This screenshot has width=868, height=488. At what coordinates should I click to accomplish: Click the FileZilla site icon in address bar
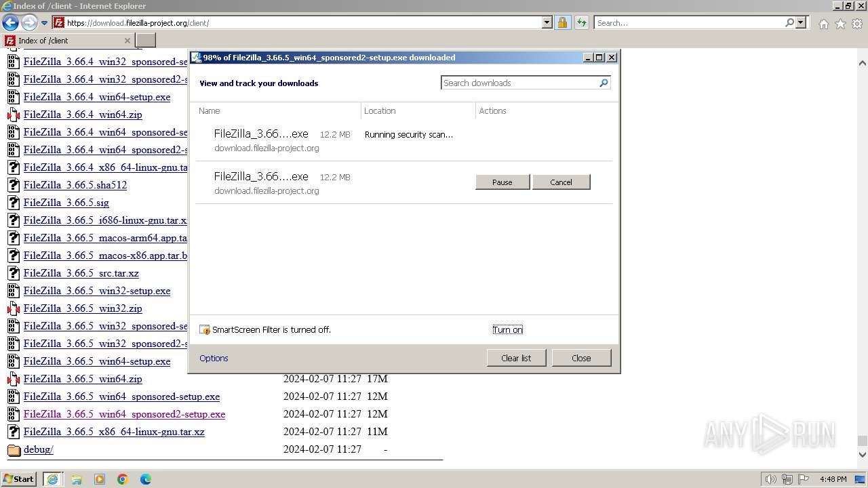coord(59,22)
